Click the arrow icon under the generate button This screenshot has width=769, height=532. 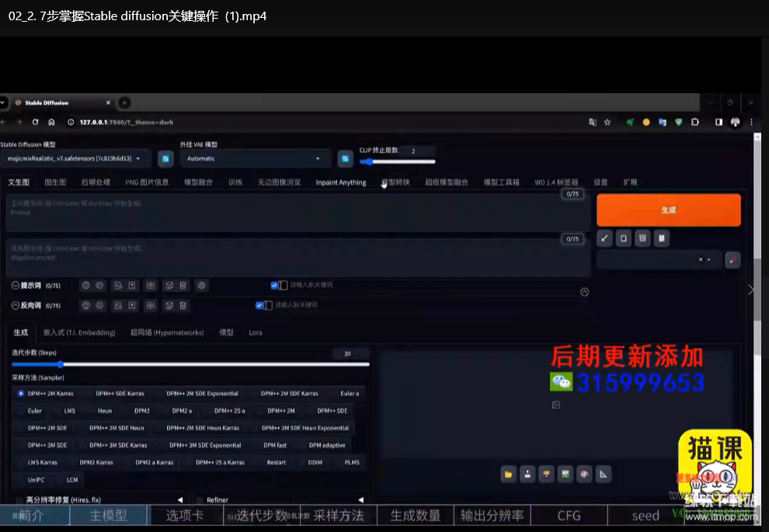tap(604, 238)
